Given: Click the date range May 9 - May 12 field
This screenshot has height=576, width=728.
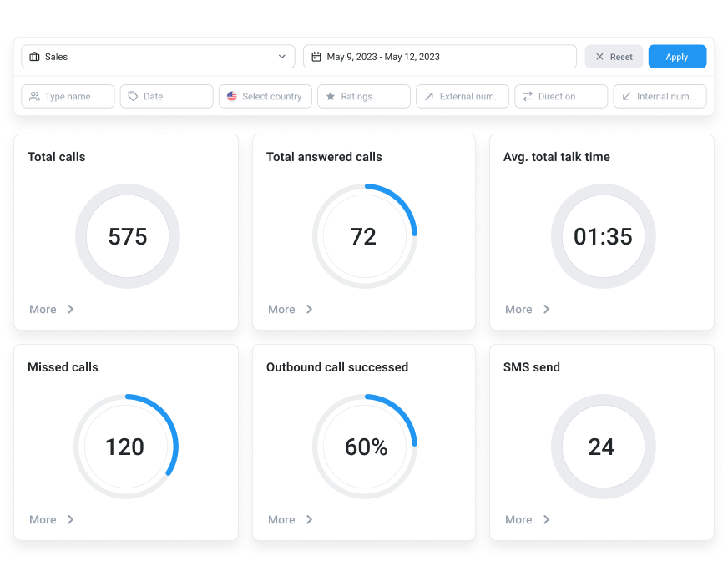Looking at the screenshot, I should point(440,57).
